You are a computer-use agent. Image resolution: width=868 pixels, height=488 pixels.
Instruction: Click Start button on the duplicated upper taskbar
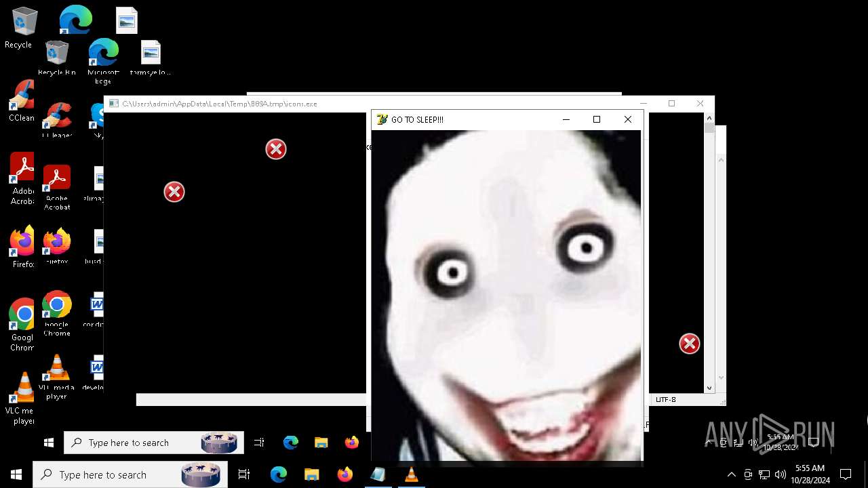pos(49,443)
